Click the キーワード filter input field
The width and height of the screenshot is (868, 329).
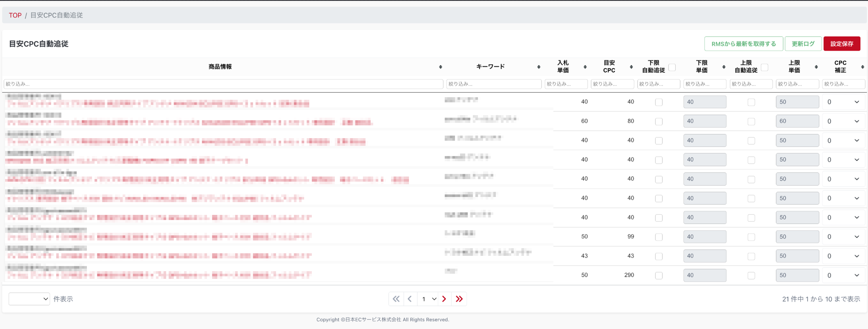[494, 84]
